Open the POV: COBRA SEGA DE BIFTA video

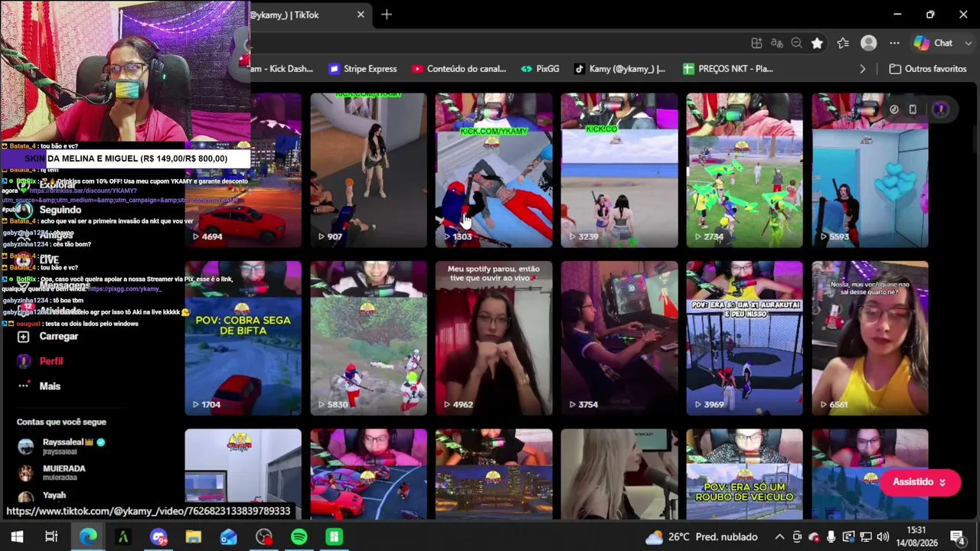point(243,338)
